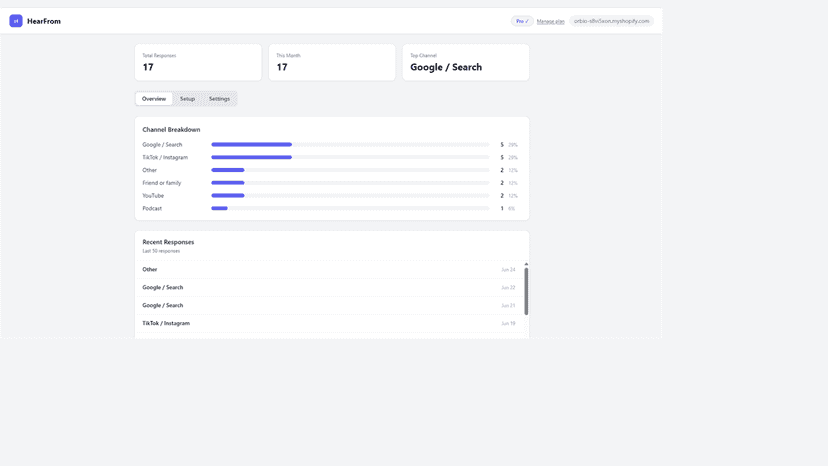Click the Pro plan badge
Image resolution: width=828 pixels, height=466 pixels.
point(522,21)
